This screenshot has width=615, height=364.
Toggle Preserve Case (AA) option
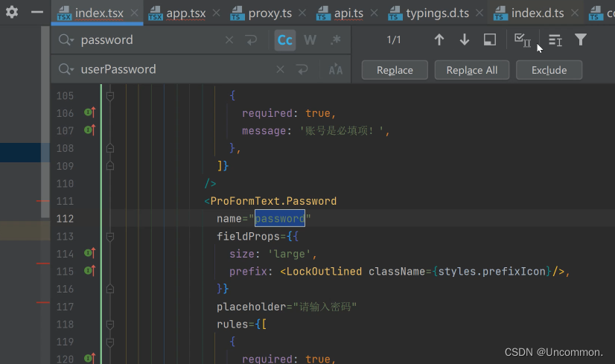point(335,70)
